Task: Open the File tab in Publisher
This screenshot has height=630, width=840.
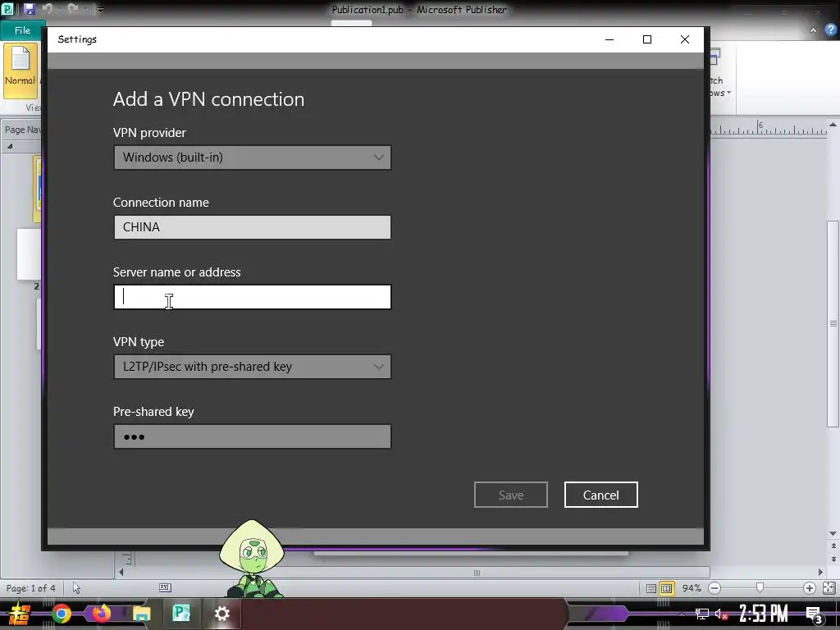Action: pos(22,30)
